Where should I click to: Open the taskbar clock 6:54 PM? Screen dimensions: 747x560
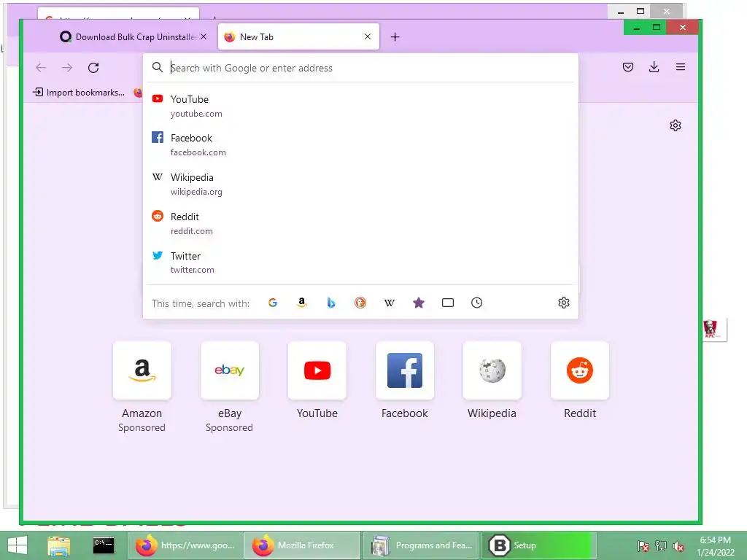point(715,545)
